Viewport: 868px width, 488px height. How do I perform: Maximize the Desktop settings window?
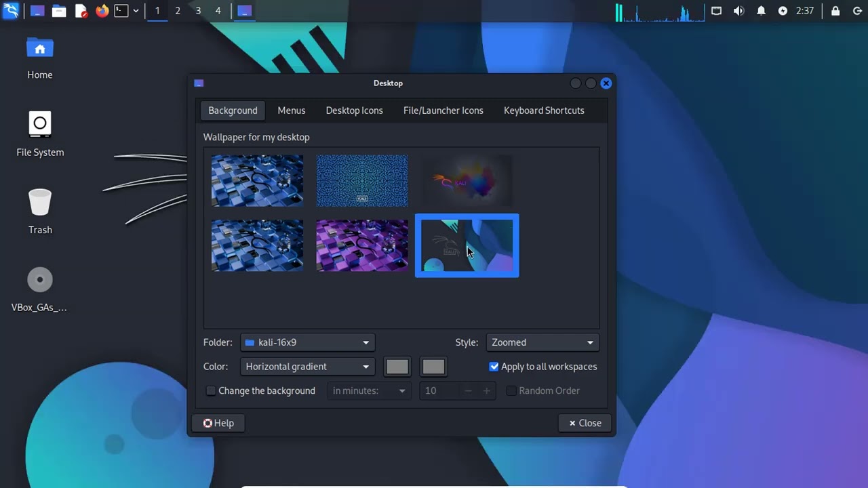[x=591, y=83]
